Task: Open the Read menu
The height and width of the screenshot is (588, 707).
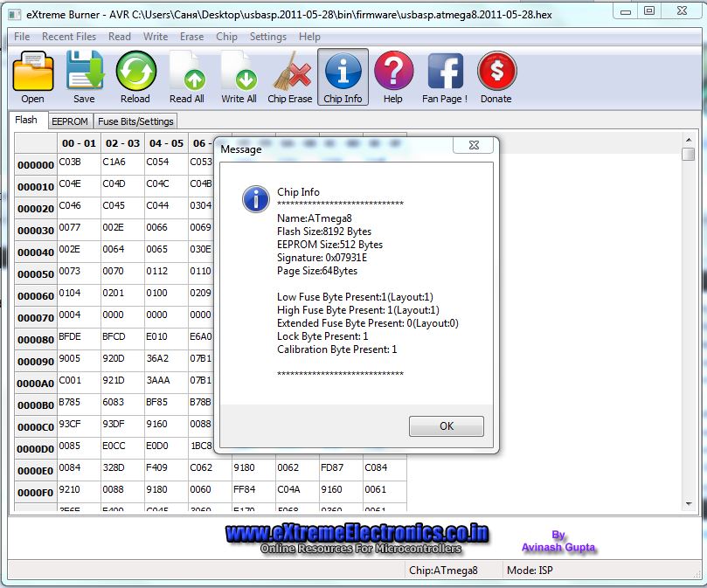Action: coord(120,37)
